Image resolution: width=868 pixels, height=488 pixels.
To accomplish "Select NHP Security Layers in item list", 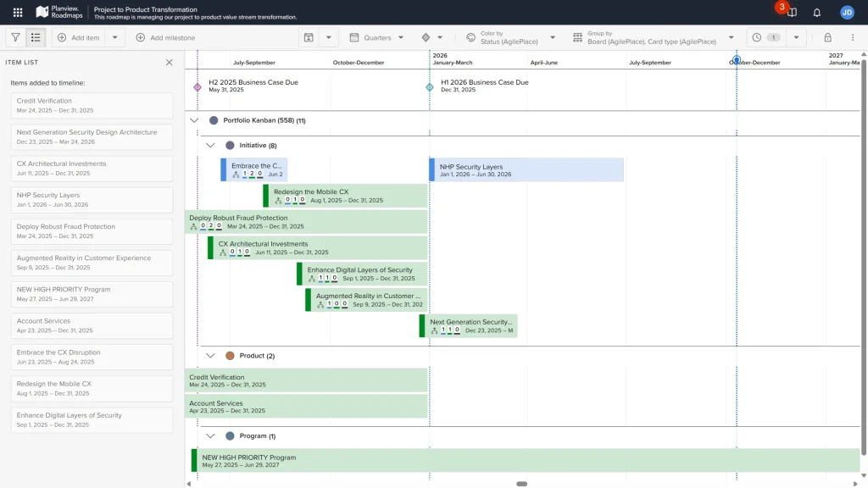I will point(92,200).
